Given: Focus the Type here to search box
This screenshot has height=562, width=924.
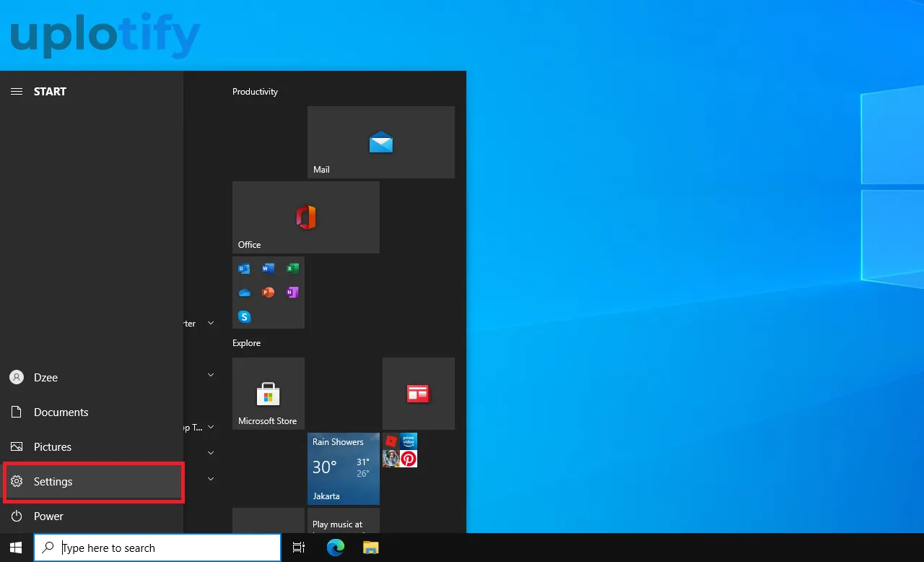Looking at the screenshot, I should (x=157, y=548).
